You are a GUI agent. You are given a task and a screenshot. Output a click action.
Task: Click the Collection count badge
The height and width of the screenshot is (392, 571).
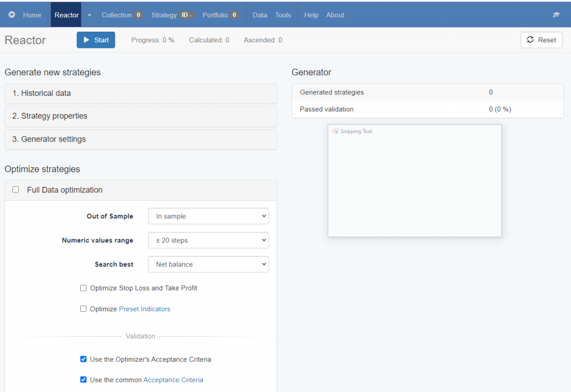(x=138, y=15)
